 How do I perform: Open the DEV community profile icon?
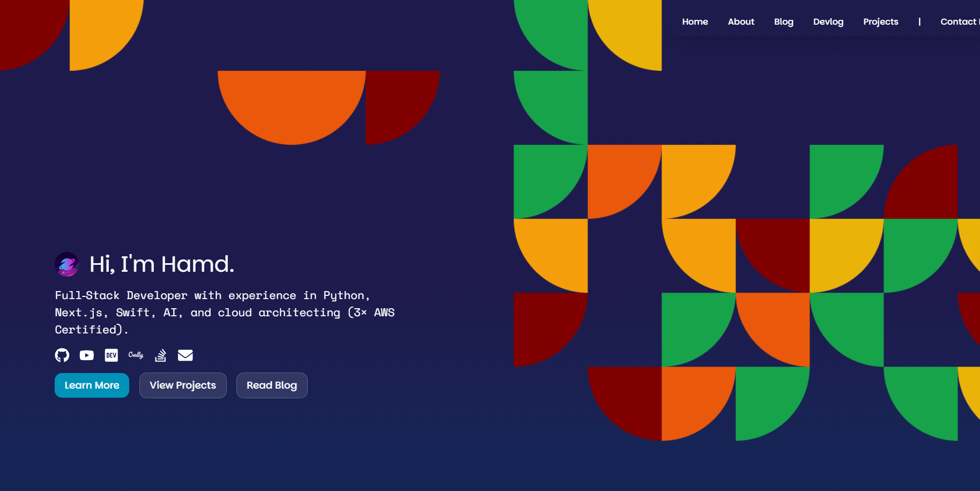pyautogui.click(x=111, y=355)
